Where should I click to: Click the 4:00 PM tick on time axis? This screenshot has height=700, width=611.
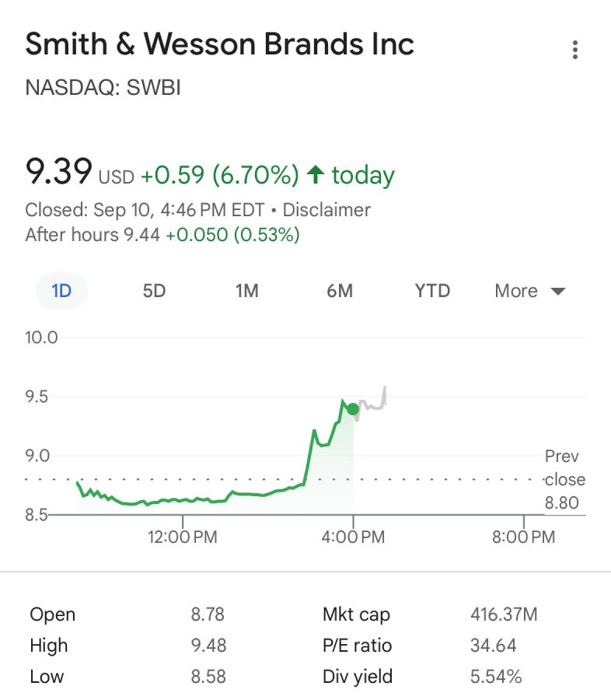point(353,537)
